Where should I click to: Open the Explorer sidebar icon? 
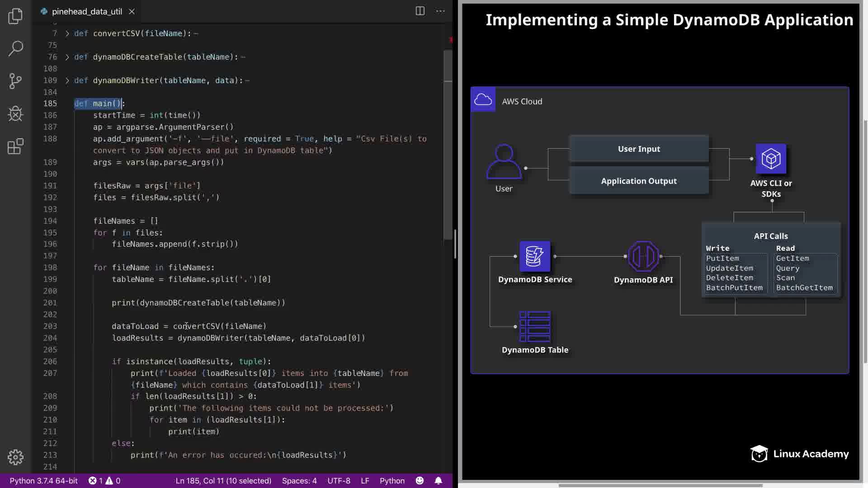coord(15,16)
